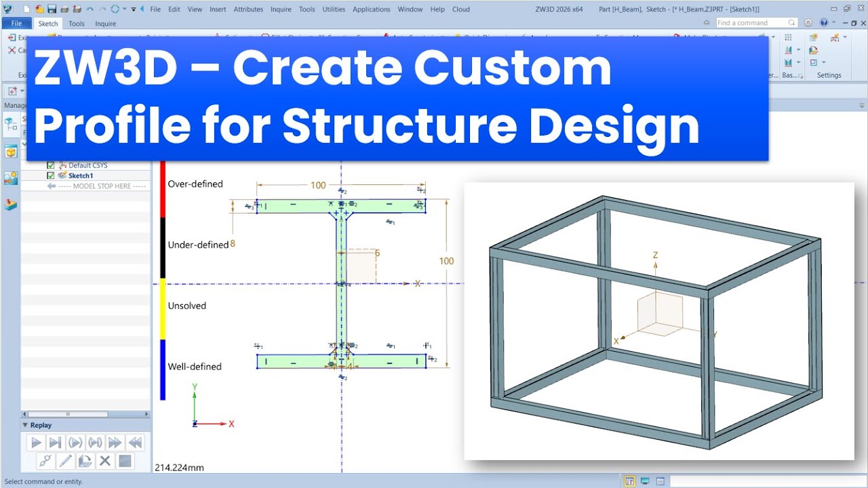Click the top 100 width dimension
868x488 pixels.
(318, 186)
